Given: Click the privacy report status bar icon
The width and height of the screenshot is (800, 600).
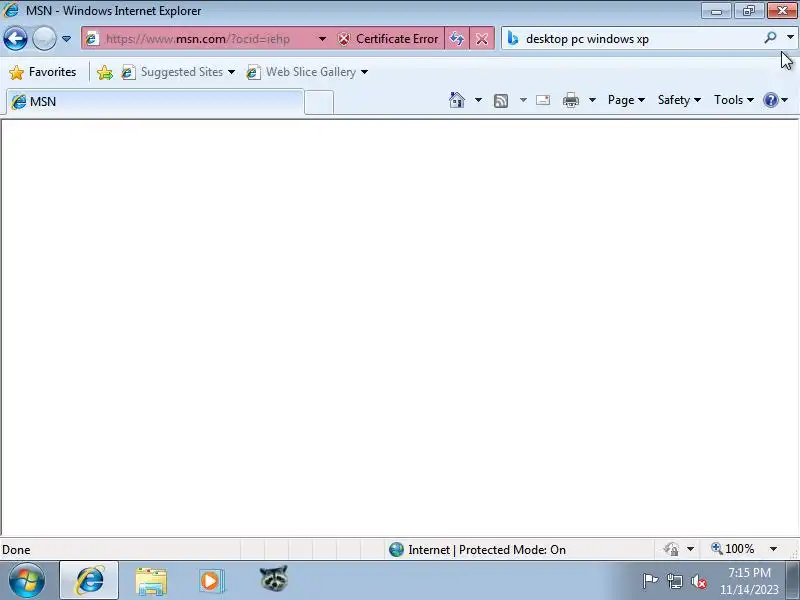Looking at the screenshot, I should click(x=671, y=549).
